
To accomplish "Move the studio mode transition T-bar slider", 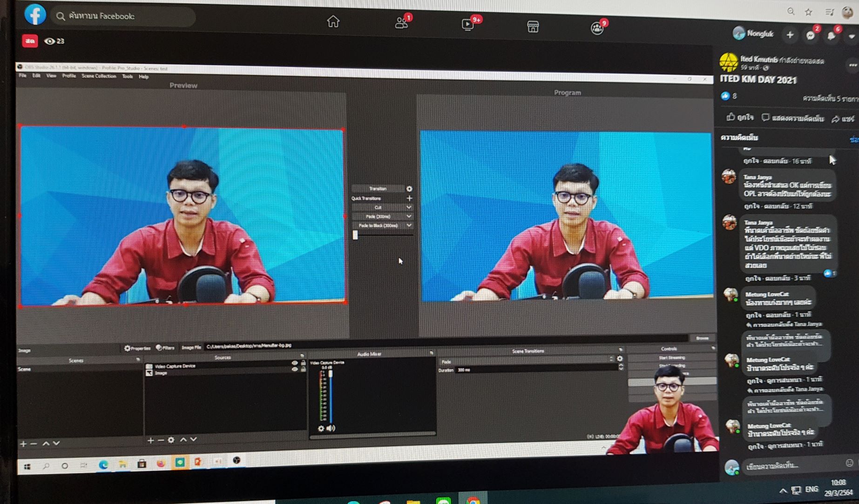I will tap(355, 235).
